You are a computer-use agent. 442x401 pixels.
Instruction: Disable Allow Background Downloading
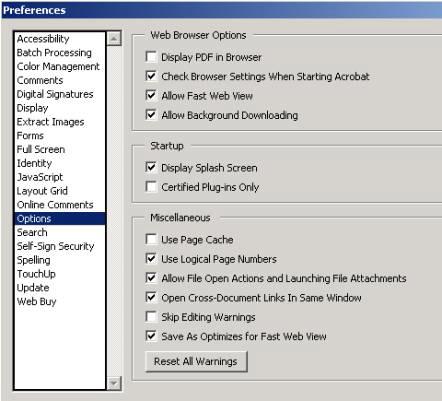tap(151, 115)
